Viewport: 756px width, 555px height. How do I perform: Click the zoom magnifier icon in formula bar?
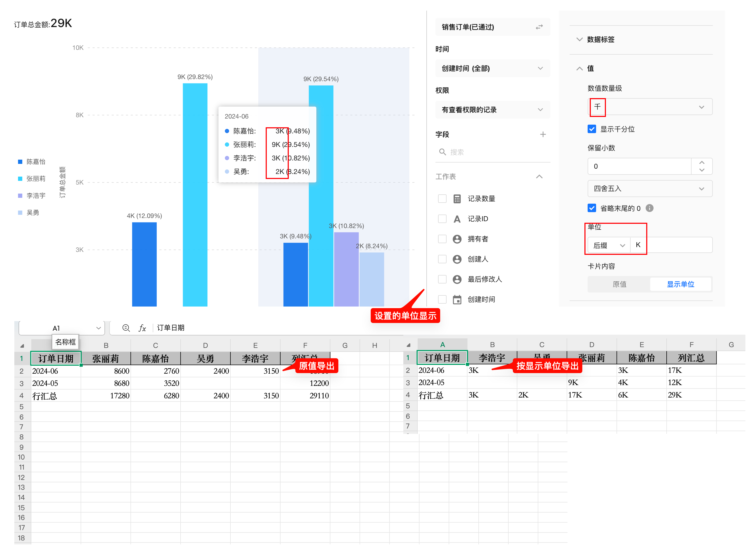[126, 328]
